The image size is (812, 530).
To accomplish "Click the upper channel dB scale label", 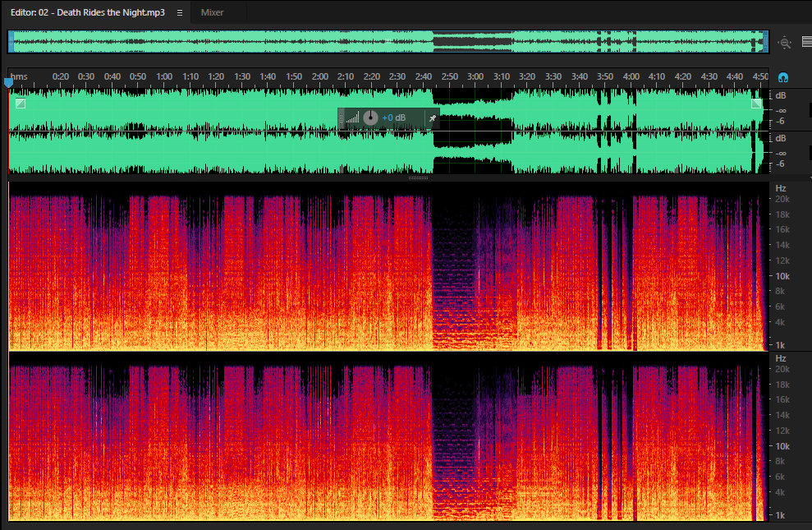I will coord(781,95).
